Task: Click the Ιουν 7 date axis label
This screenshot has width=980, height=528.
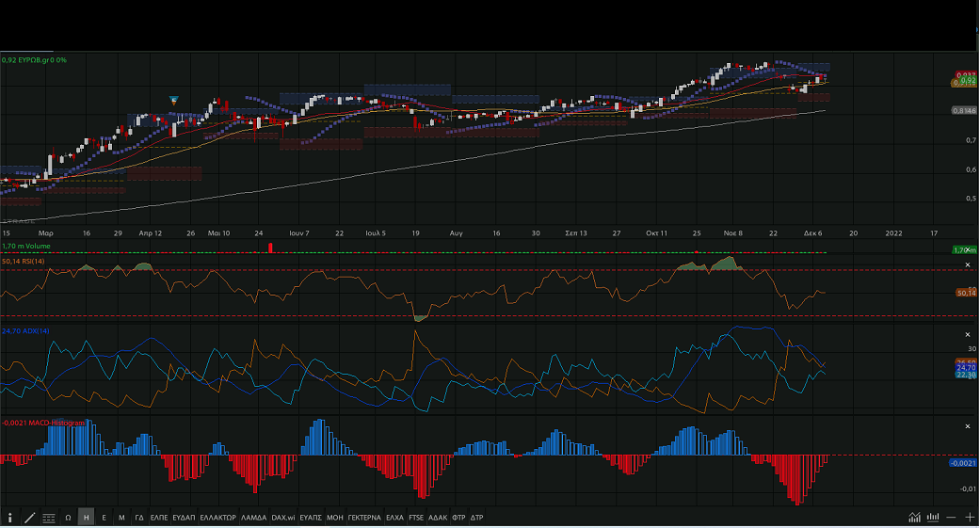Action: 298,233
